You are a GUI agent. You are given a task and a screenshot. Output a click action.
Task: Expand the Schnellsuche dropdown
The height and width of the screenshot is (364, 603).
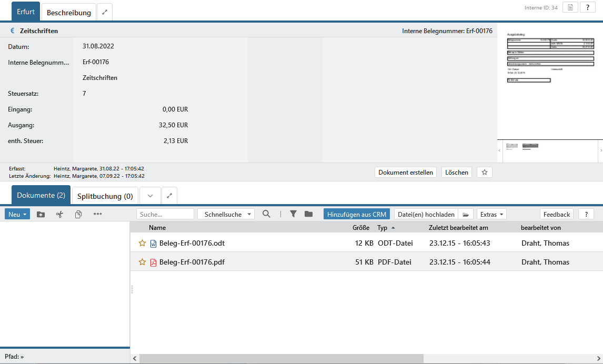pos(226,214)
